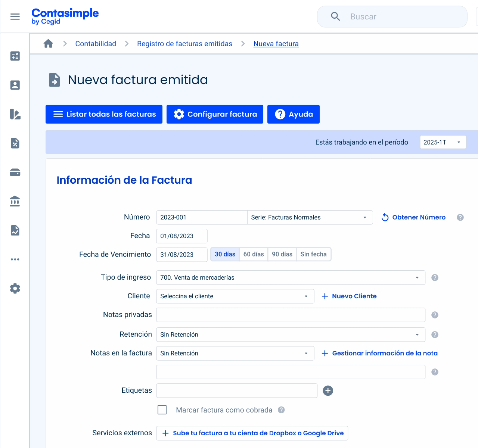Click Gestionar información de la nota
The width and height of the screenshot is (478, 448).
379,353
